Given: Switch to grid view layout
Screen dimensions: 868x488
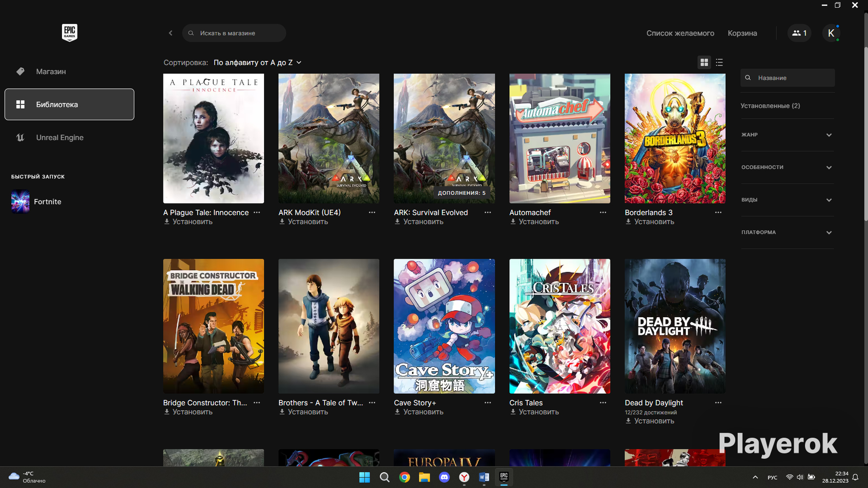Looking at the screenshot, I should click(x=704, y=62).
